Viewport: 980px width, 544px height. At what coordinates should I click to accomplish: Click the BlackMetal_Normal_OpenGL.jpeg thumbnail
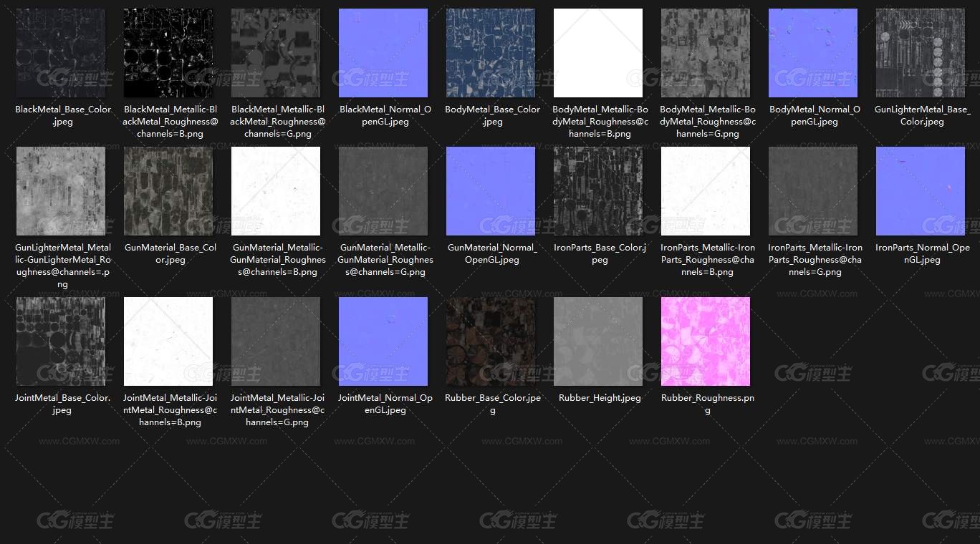click(x=383, y=53)
